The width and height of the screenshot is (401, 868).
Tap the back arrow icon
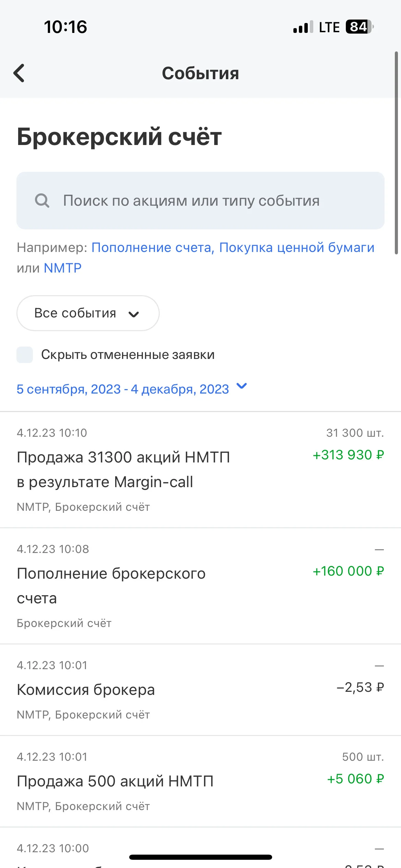(19, 73)
